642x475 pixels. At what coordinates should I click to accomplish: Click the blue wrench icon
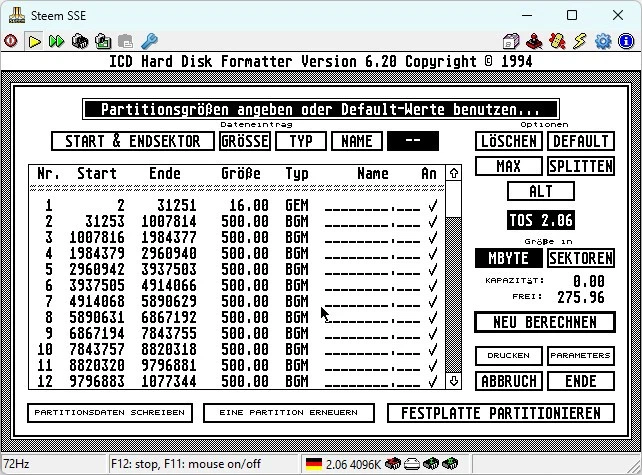tap(149, 41)
